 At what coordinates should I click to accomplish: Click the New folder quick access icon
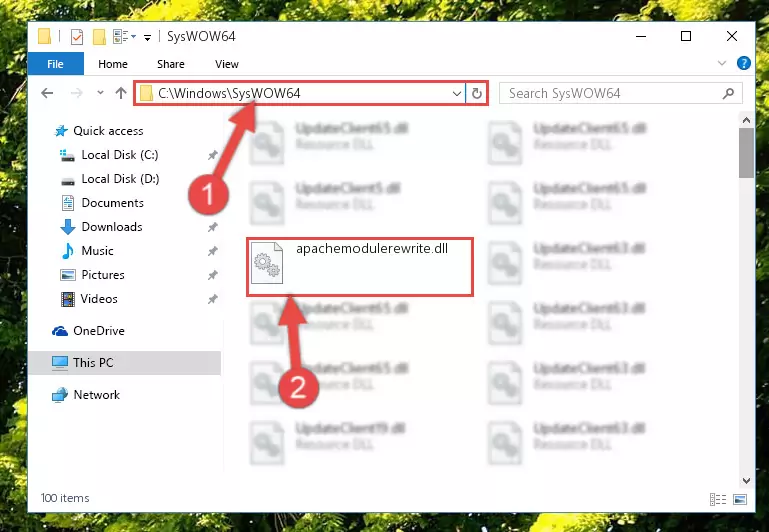(99, 37)
